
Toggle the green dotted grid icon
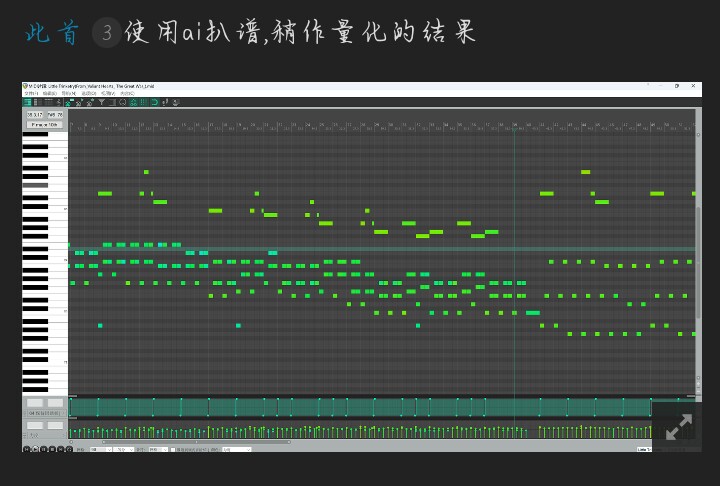(143, 102)
